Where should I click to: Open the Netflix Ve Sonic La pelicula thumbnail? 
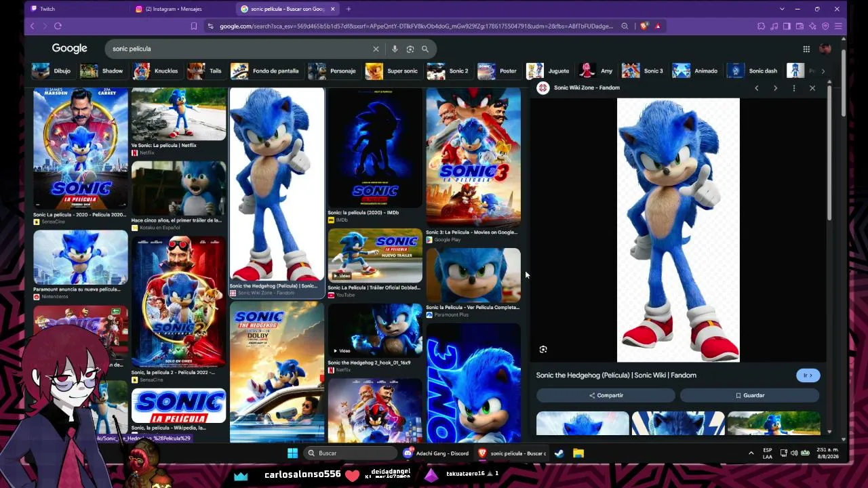[179, 114]
